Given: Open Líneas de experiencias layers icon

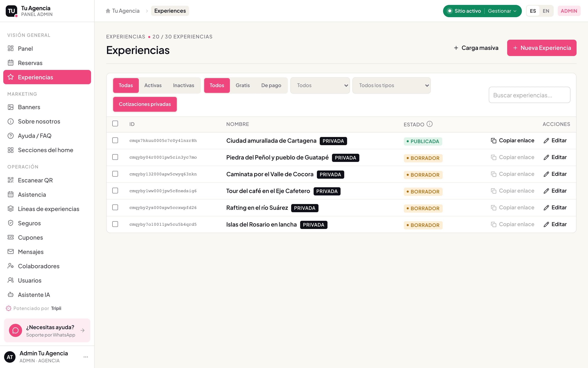Looking at the screenshot, I should pos(10,209).
